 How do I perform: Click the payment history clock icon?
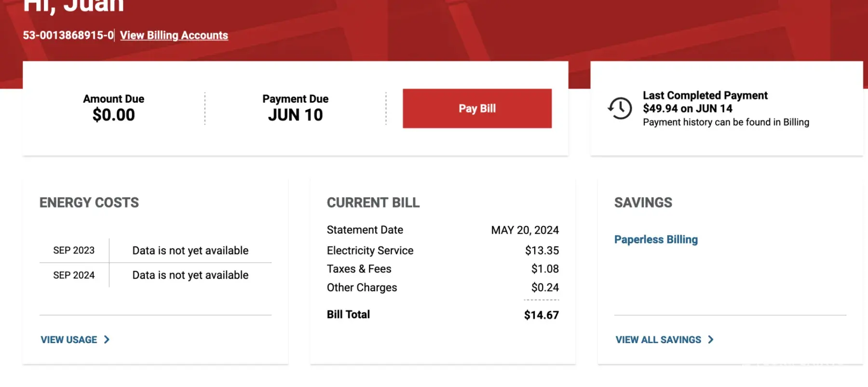(x=620, y=108)
